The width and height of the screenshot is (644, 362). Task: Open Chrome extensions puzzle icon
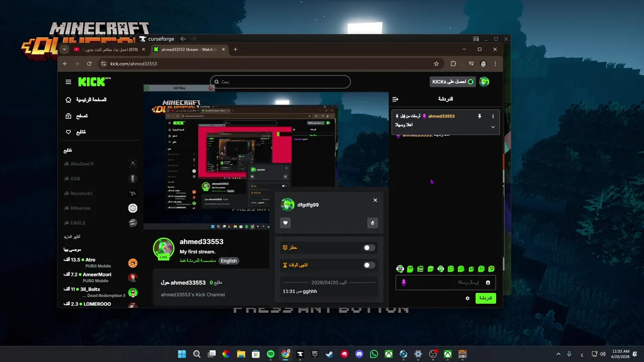(453, 64)
